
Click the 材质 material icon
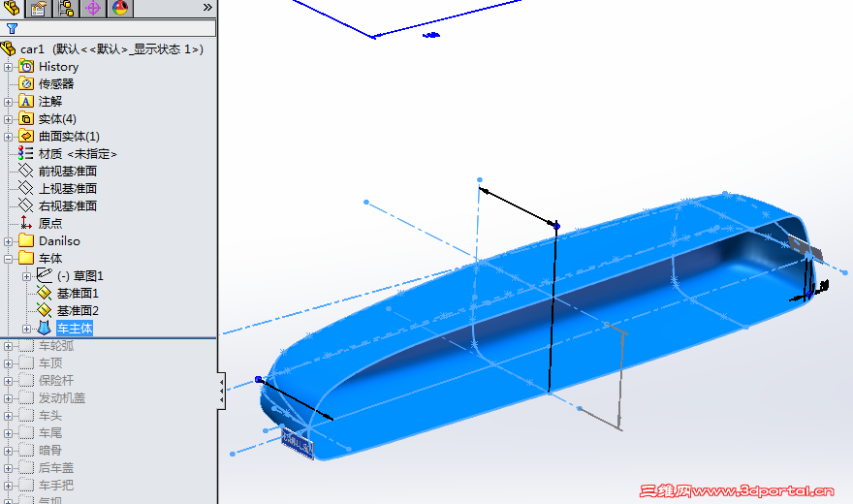(25, 153)
